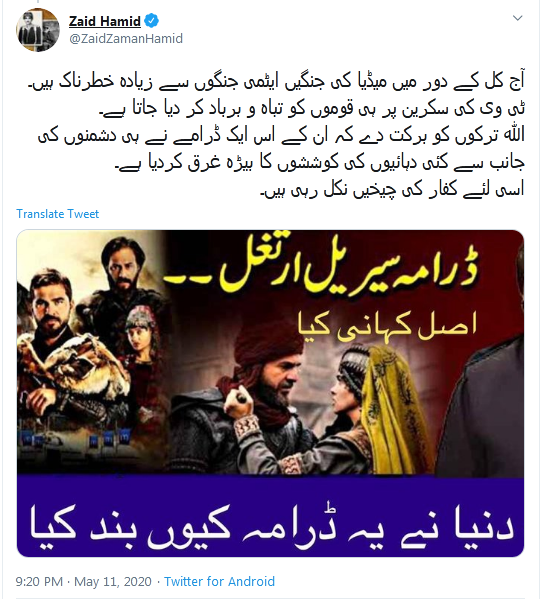
Task: Expand the tweet options chevron
Action: 517,18
